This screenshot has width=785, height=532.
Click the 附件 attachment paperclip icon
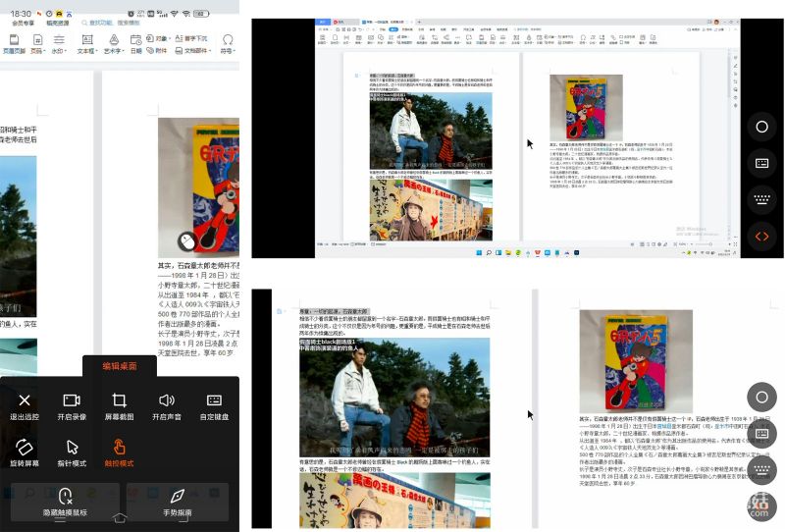(x=150, y=51)
